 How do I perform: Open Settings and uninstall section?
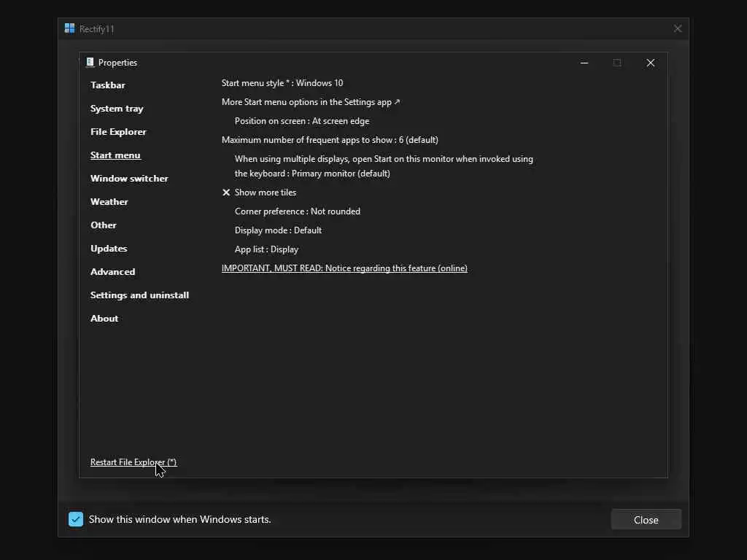click(139, 295)
